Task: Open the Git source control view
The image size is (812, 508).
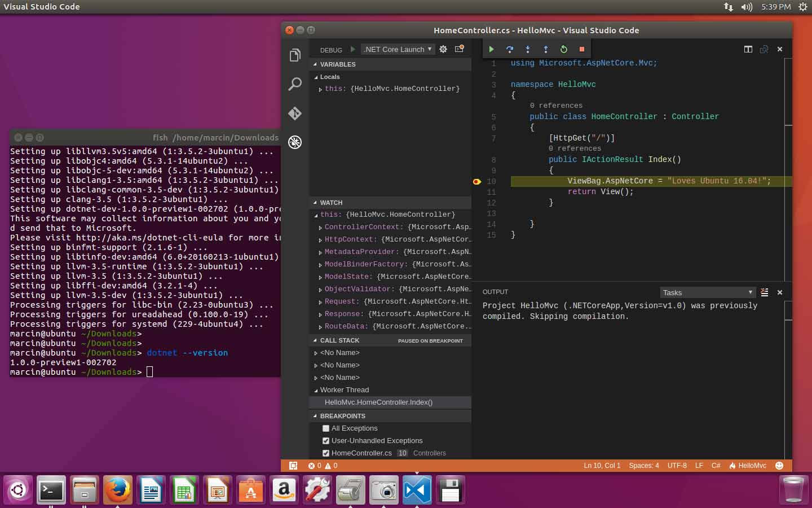Action: coord(295,113)
